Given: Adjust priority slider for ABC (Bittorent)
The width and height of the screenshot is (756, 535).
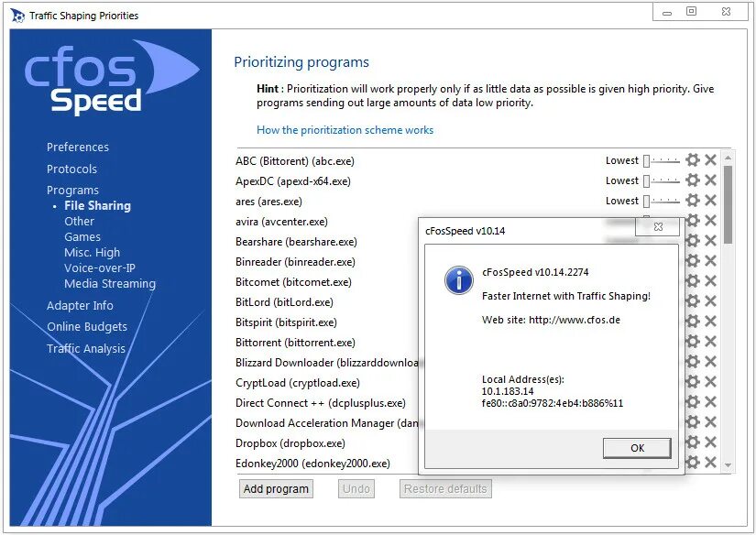Looking at the screenshot, I should tap(662, 160).
